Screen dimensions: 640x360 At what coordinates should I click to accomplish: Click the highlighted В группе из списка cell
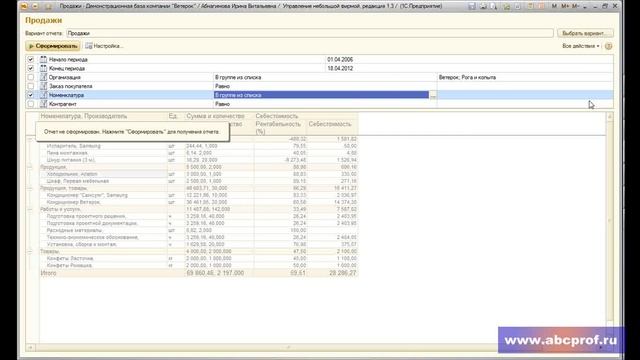click(321, 95)
